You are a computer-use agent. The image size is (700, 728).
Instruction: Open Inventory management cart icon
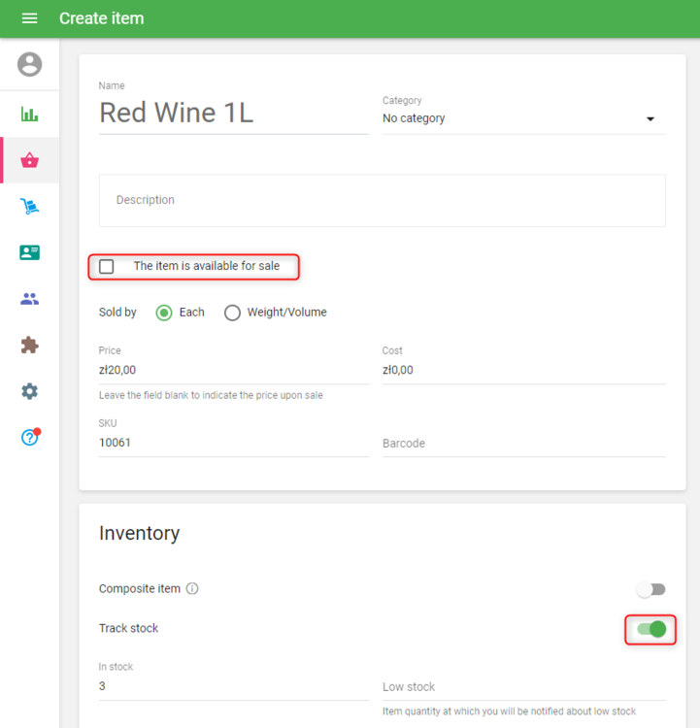point(29,207)
